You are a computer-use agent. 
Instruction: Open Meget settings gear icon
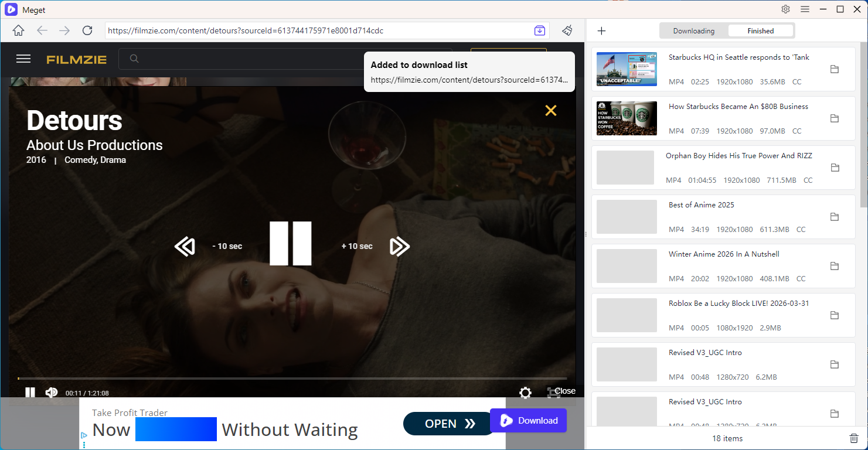[x=785, y=9]
